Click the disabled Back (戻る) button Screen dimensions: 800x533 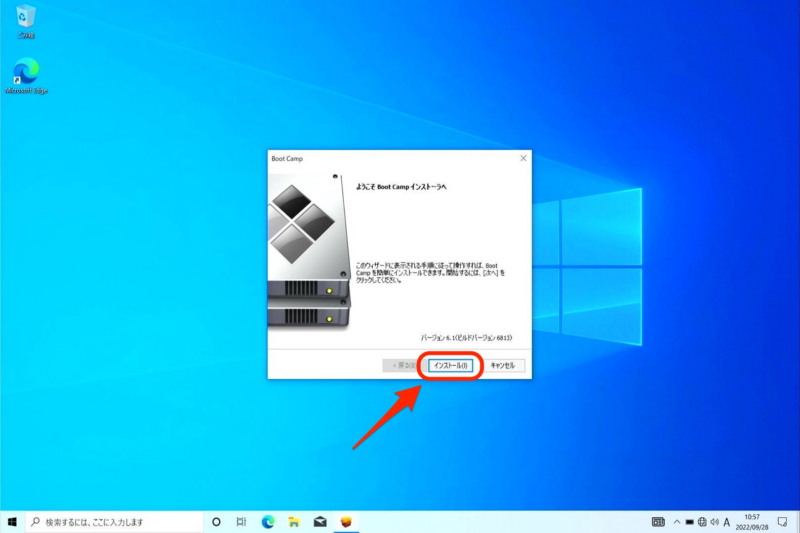403,366
